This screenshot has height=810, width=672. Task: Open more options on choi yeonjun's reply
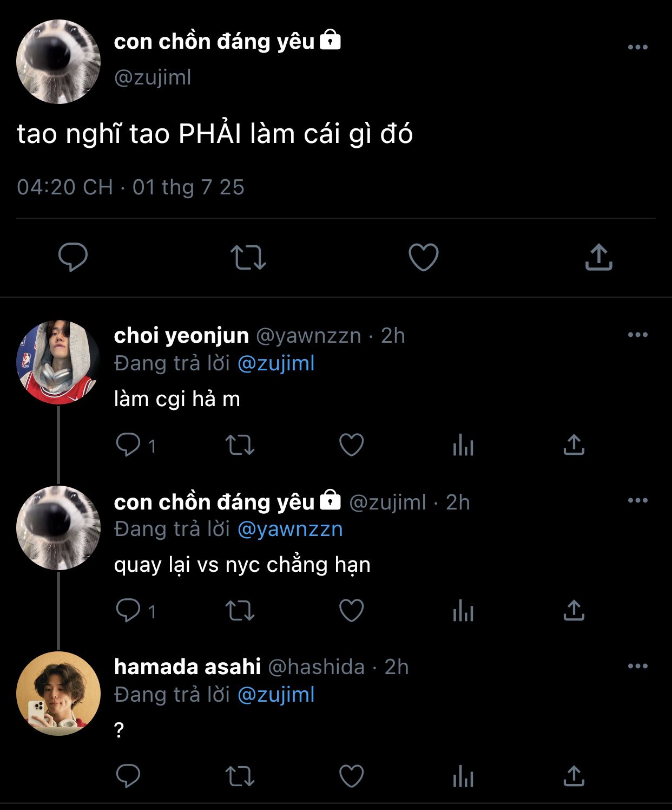click(637, 335)
